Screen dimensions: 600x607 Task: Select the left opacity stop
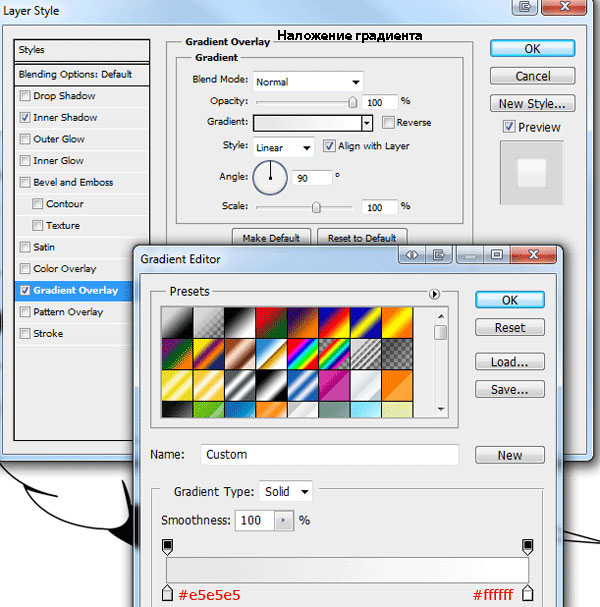tap(167, 546)
